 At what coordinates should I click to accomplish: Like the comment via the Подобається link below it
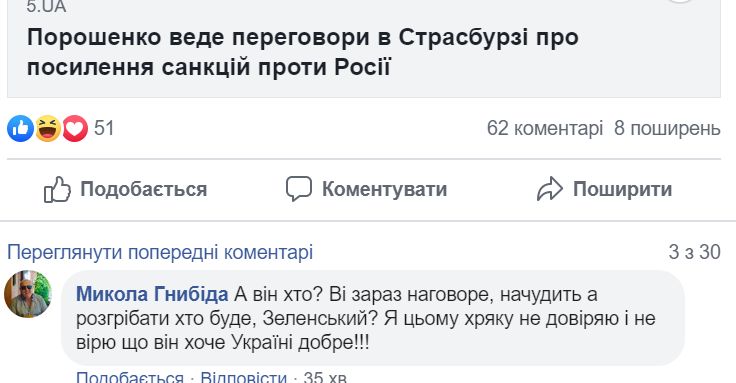click(130, 376)
